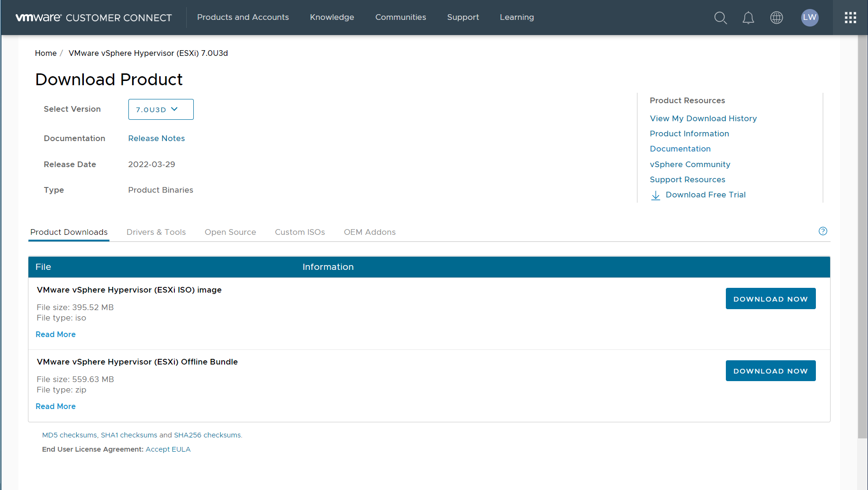Click the ESXi Offline Bundle title
868x490 pixels.
(x=137, y=362)
